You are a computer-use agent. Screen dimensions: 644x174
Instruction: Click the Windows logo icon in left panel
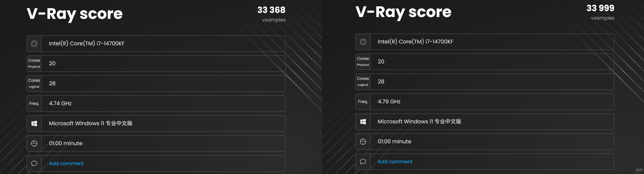coord(34,123)
